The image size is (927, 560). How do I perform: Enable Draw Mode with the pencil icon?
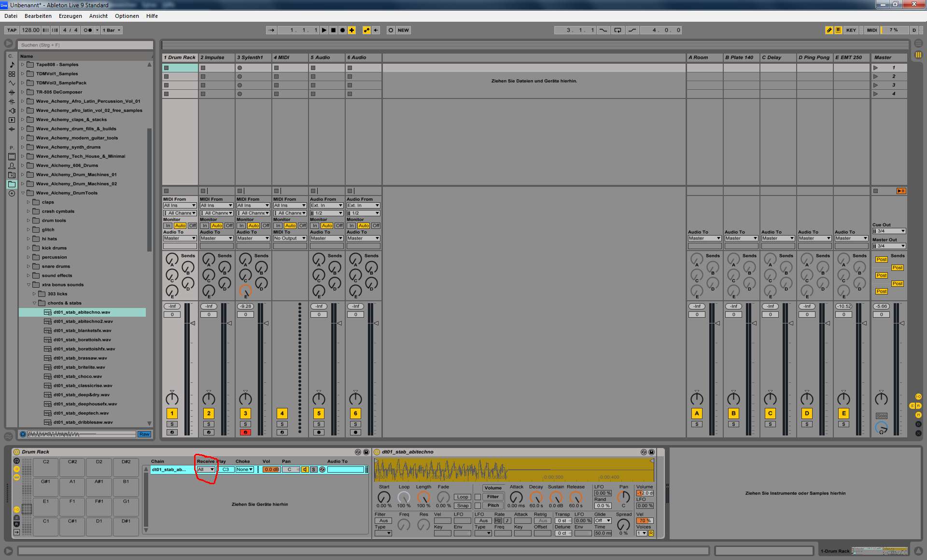coord(829,30)
